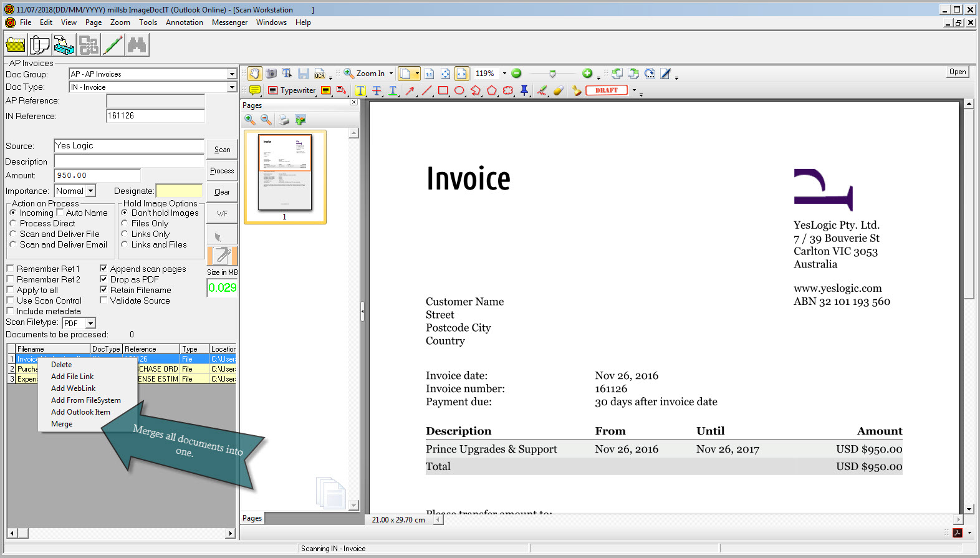Select Files Only hold option
This screenshot has width=980, height=558.
point(125,223)
